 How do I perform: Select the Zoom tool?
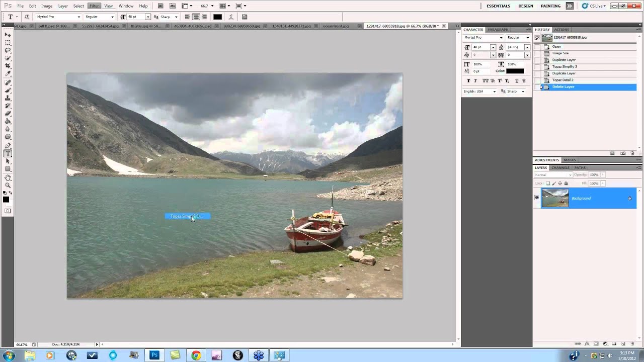(x=8, y=185)
